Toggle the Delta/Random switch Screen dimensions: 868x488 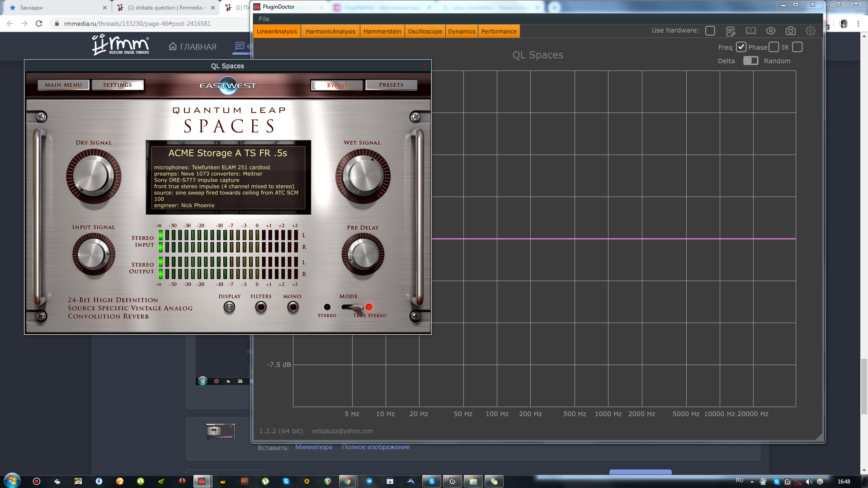pos(750,61)
